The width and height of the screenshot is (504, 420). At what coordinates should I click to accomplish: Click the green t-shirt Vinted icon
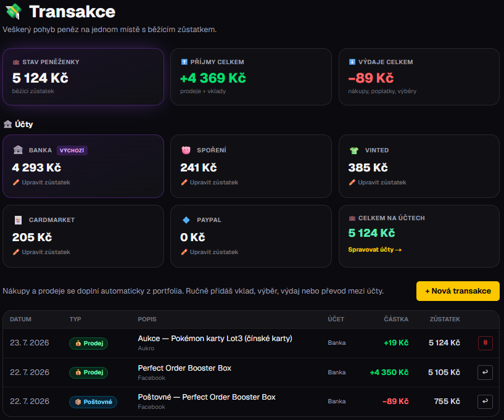click(354, 150)
